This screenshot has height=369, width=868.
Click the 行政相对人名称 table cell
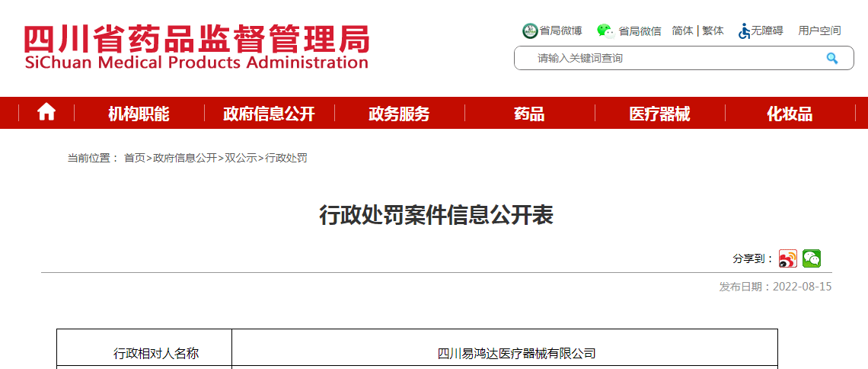(x=145, y=349)
